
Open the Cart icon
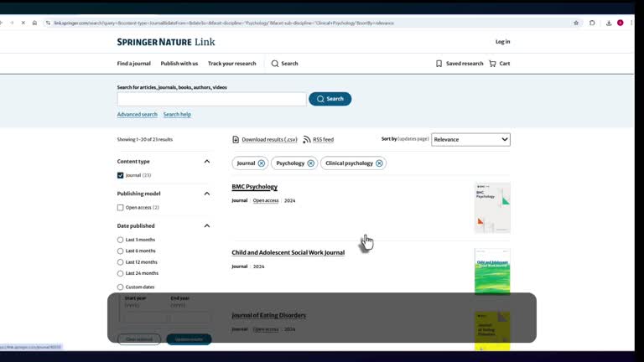pos(492,64)
